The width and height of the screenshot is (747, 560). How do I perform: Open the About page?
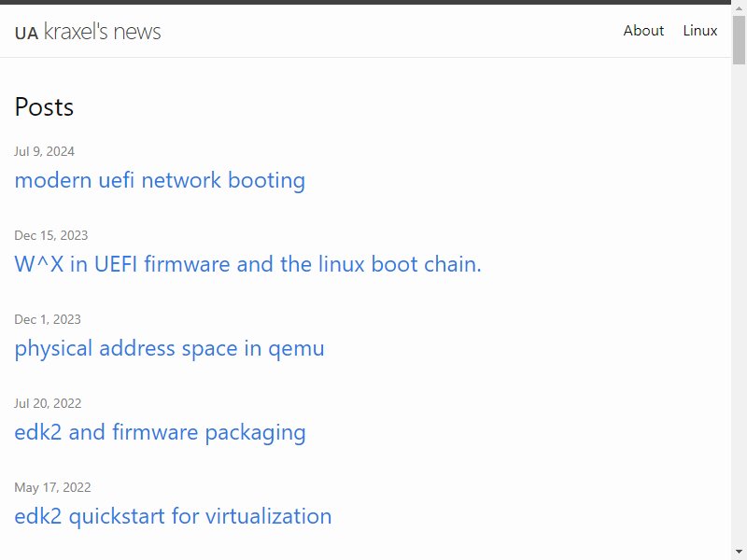click(643, 31)
